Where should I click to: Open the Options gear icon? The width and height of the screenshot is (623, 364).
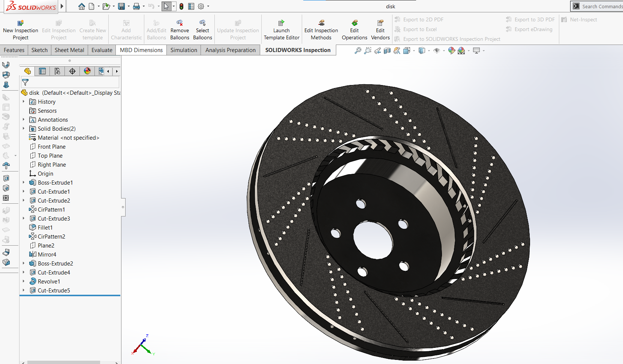[x=201, y=6]
